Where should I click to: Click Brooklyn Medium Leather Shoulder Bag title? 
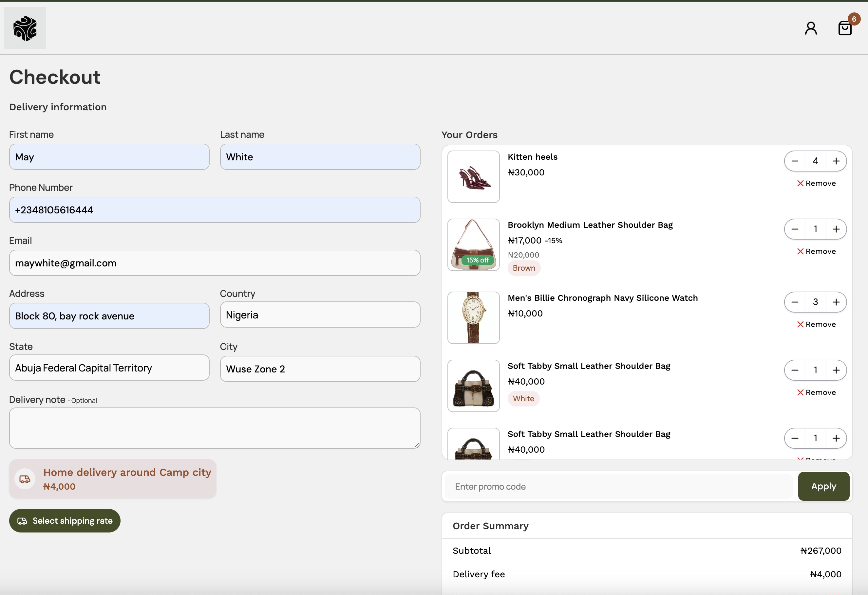[x=590, y=225]
